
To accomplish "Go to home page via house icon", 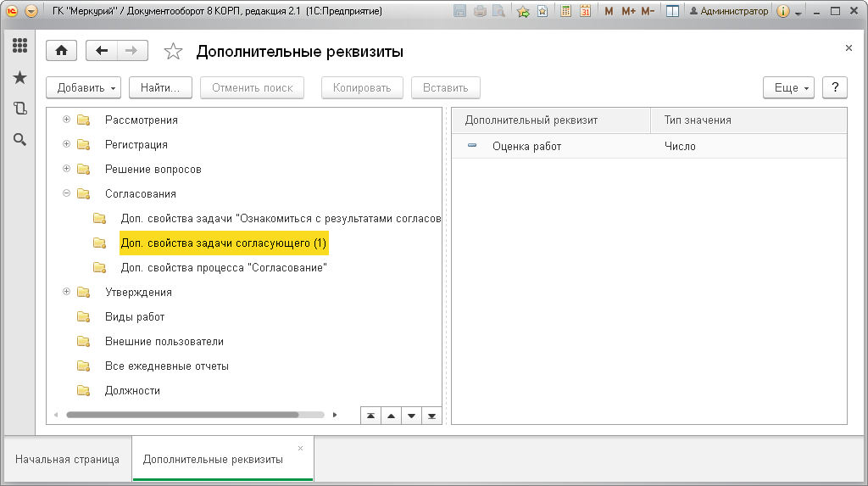I will click(61, 51).
